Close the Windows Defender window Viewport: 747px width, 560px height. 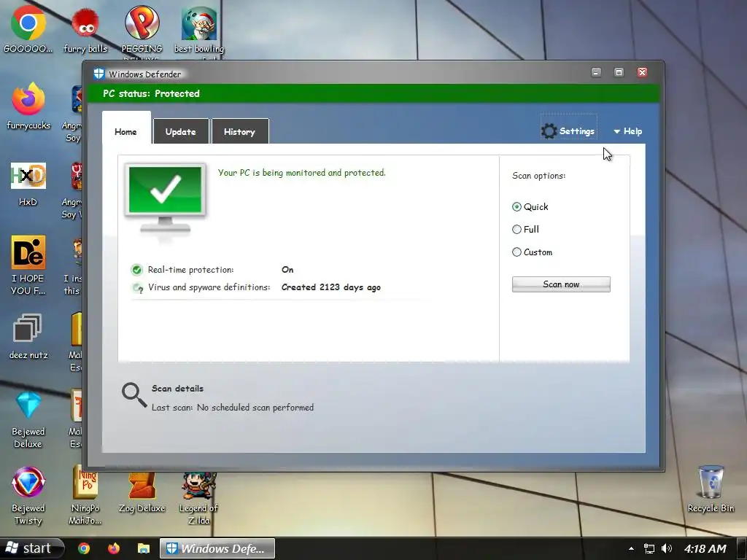click(x=642, y=72)
